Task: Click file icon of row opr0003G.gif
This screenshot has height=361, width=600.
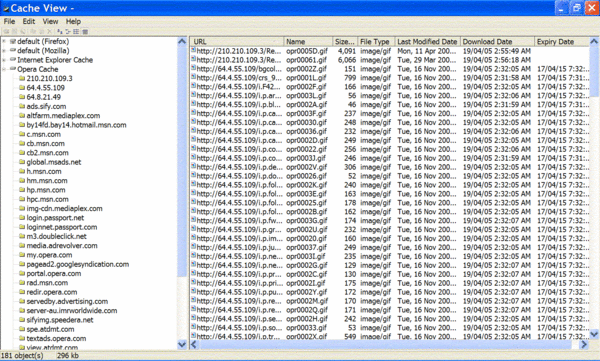Action: pos(194,220)
